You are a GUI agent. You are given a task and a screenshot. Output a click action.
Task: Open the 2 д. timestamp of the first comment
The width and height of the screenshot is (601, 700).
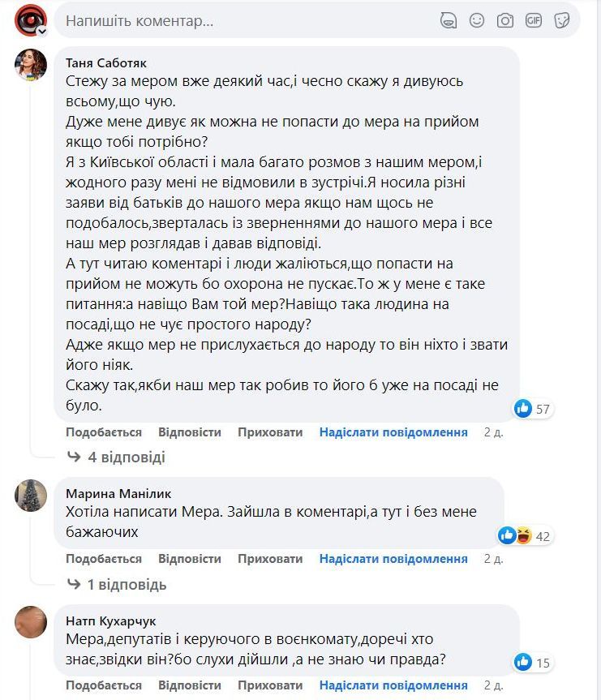(x=490, y=432)
